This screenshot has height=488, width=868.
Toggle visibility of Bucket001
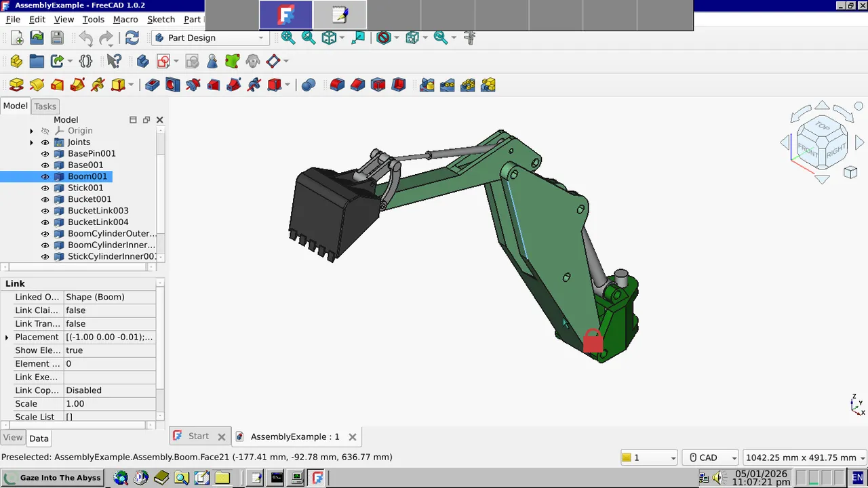coord(45,199)
